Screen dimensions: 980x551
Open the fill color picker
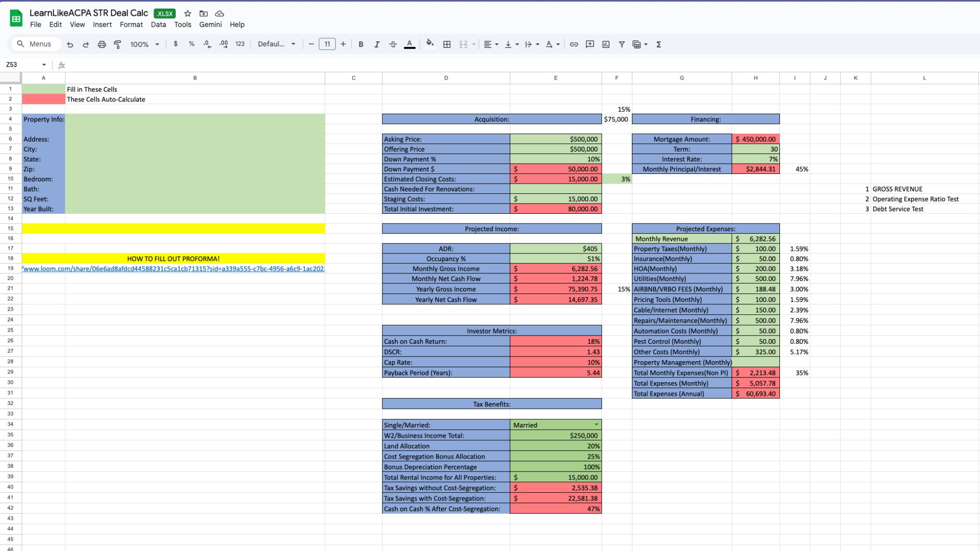(x=430, y=44)
